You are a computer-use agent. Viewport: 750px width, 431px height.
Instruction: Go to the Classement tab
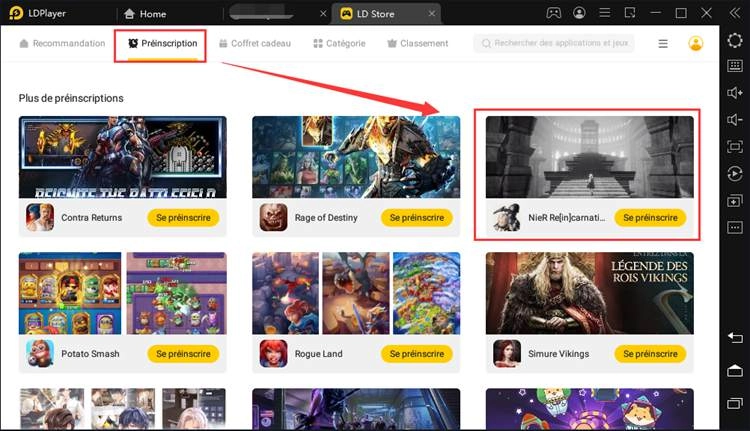pyautogui.click(x=417, y=44)
